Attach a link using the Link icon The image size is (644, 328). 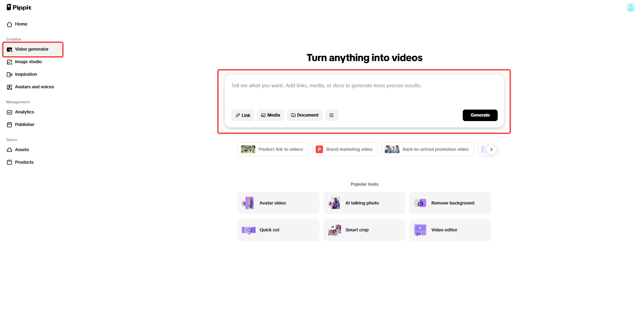(237, 115)
